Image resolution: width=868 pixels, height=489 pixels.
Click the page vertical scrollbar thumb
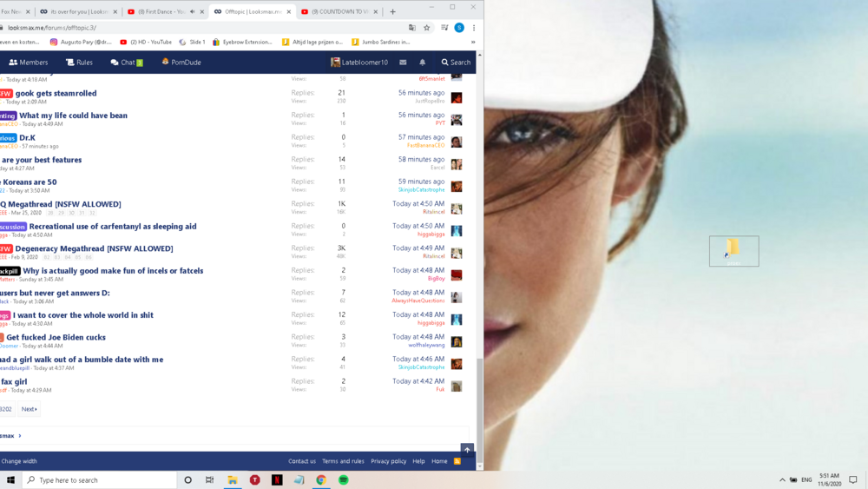coord(479,411)
